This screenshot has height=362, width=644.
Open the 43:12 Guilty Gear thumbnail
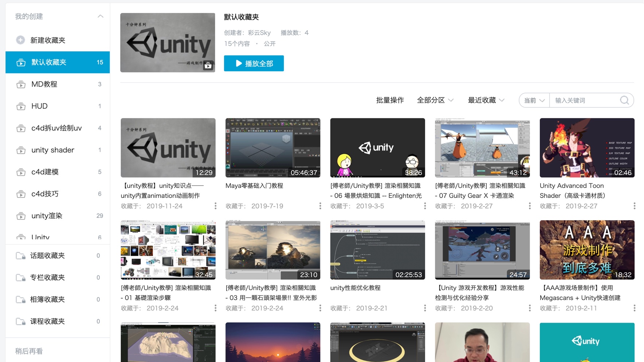click(x=482, y=148)
